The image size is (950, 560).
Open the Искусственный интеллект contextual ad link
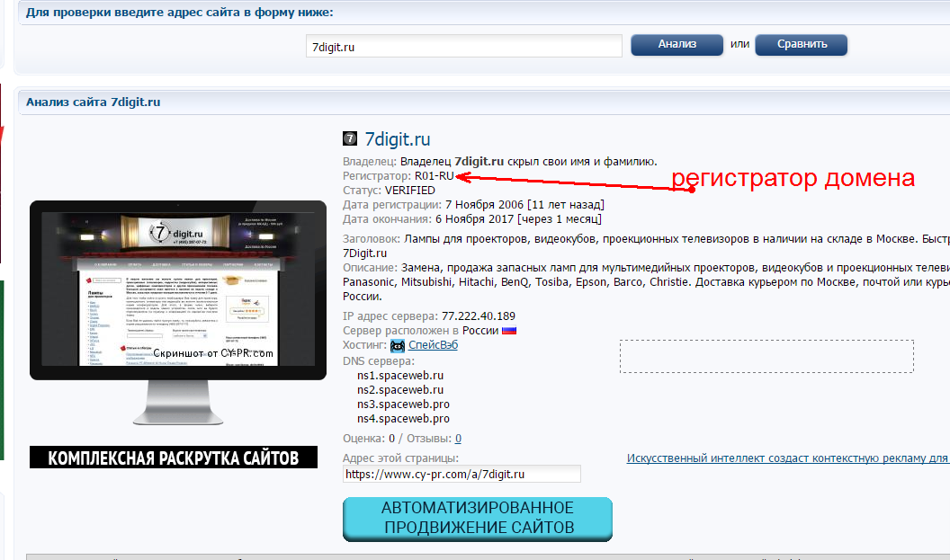pyautogui.click(x=788, y=458)
